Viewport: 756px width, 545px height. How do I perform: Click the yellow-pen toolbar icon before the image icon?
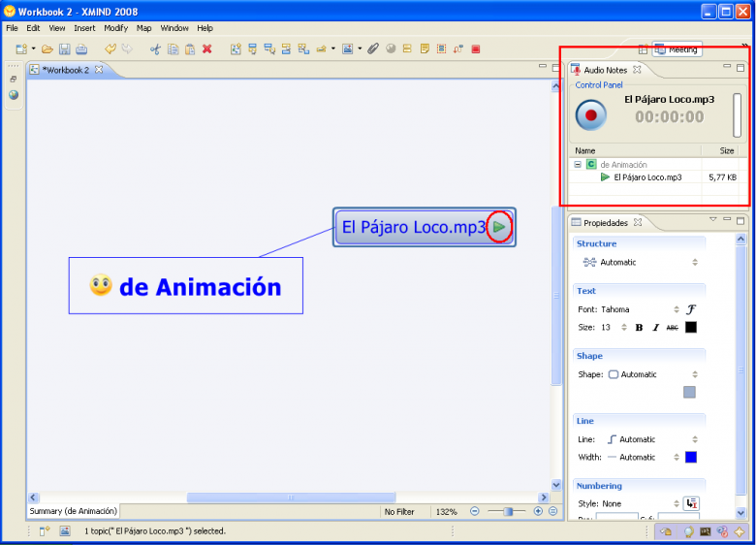click(321, 48)
